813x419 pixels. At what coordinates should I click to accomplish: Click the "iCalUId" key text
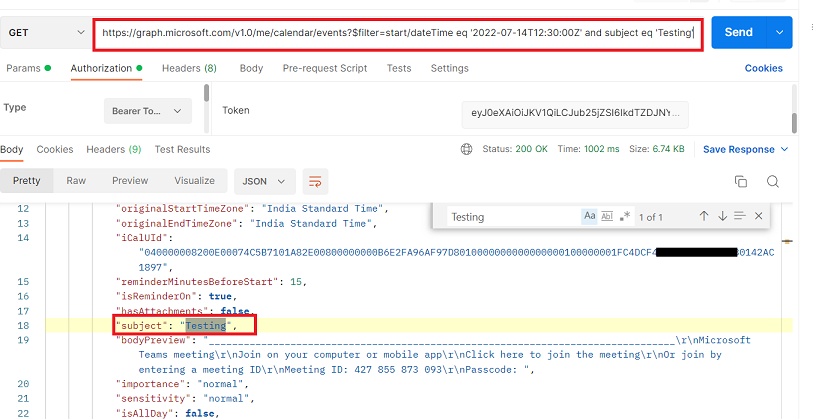142,238
